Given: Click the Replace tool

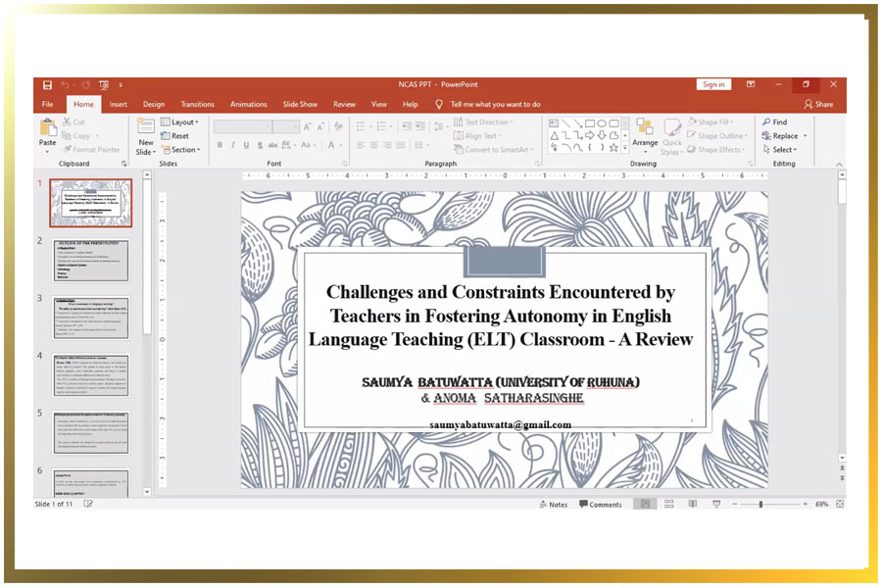Looking at the screenshot, I should pos(780,135).
